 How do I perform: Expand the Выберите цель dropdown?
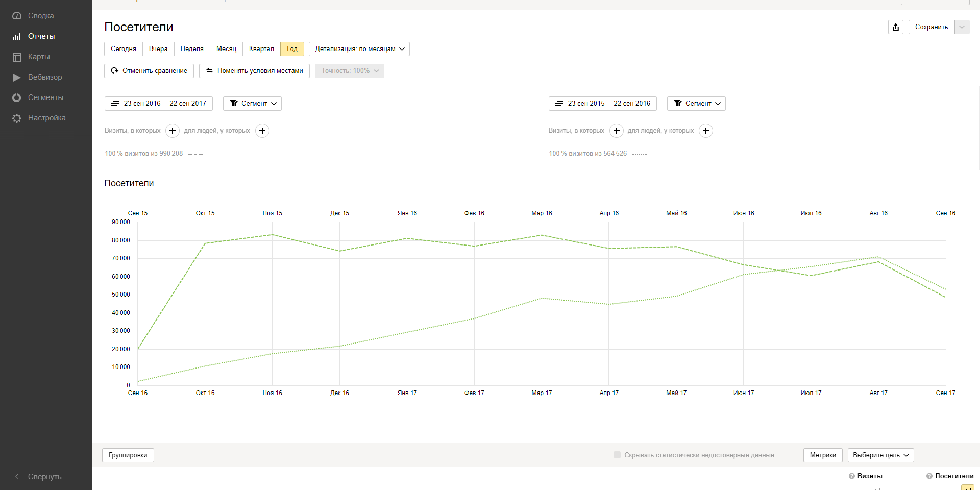coord(880,455)
